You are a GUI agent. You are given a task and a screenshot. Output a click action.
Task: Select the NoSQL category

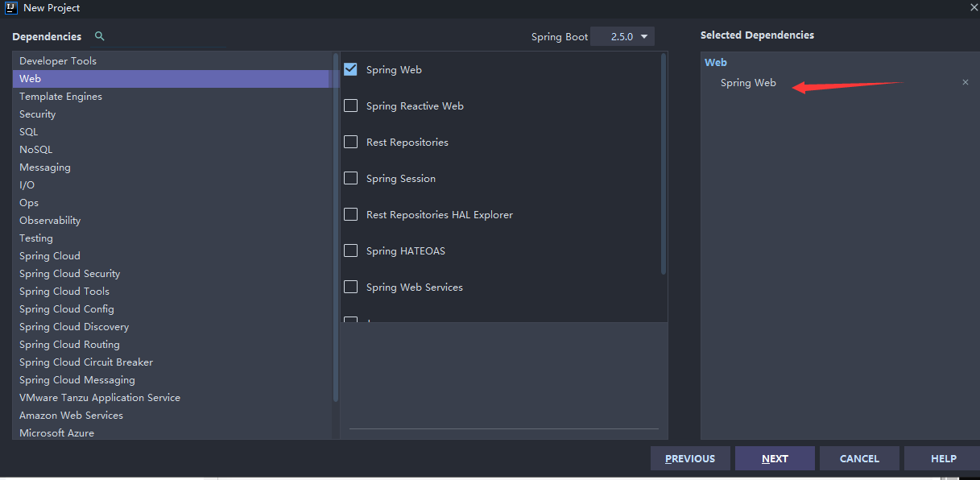(171, 150)
